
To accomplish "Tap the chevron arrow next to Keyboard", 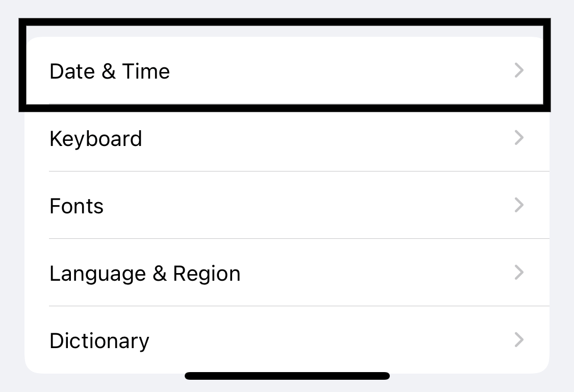I will 519,138.
